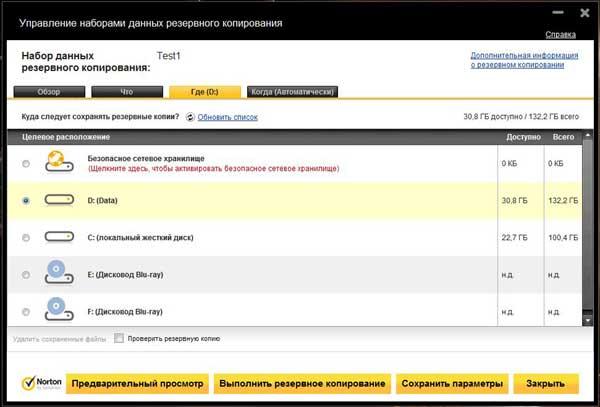Image resolution: width=600 pixels, height=407 pixels.
Task: Click the D: (Data) row label
Action: pos(103,200)
